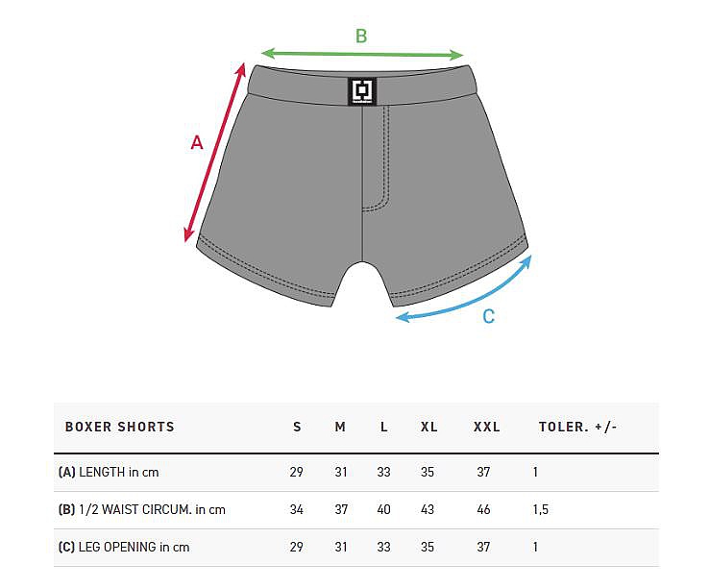709x588 pixels.
Task: Click the green letter B label
Action: 361,36
